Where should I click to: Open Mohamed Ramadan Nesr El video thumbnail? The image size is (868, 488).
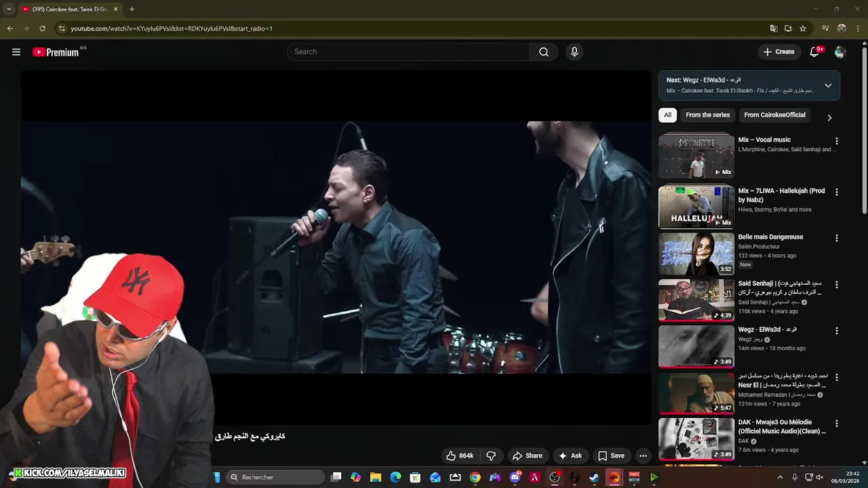coord(696,392)
